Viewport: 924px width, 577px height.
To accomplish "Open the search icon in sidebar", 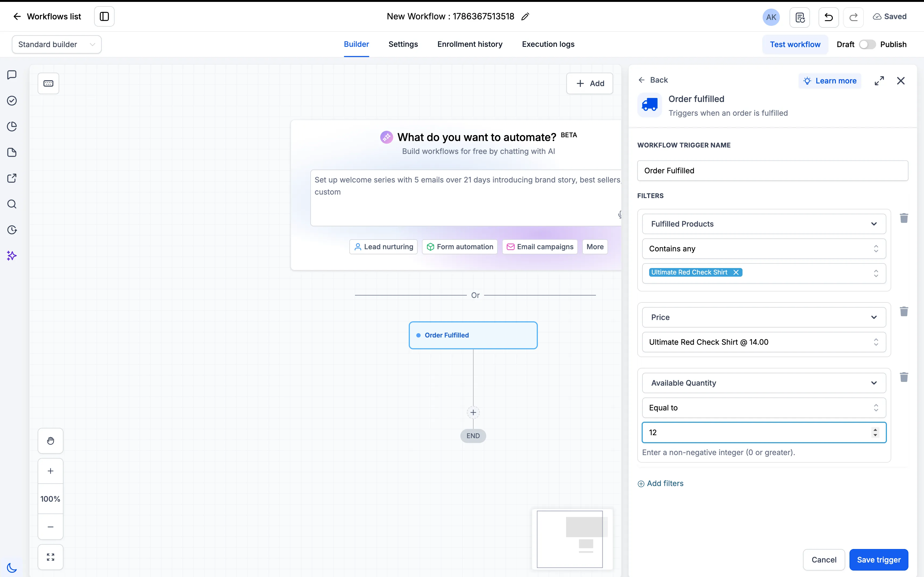I will coord(12,204).
